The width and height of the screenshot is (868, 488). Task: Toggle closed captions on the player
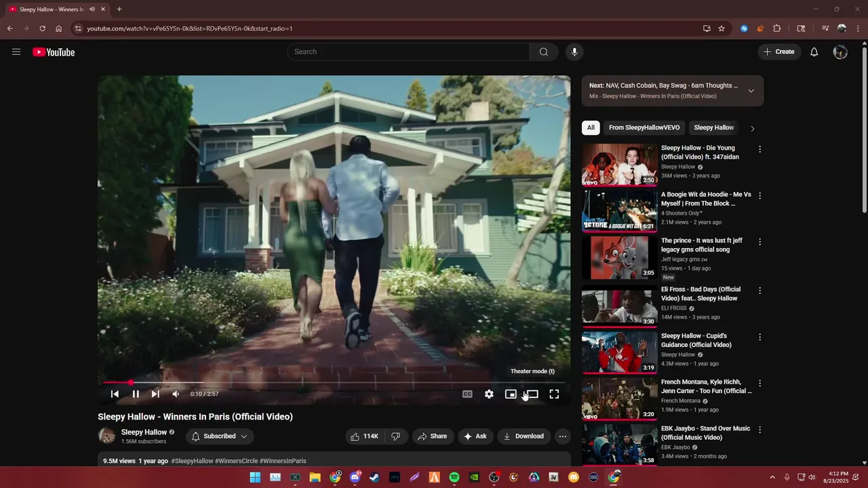click(467, 394)
